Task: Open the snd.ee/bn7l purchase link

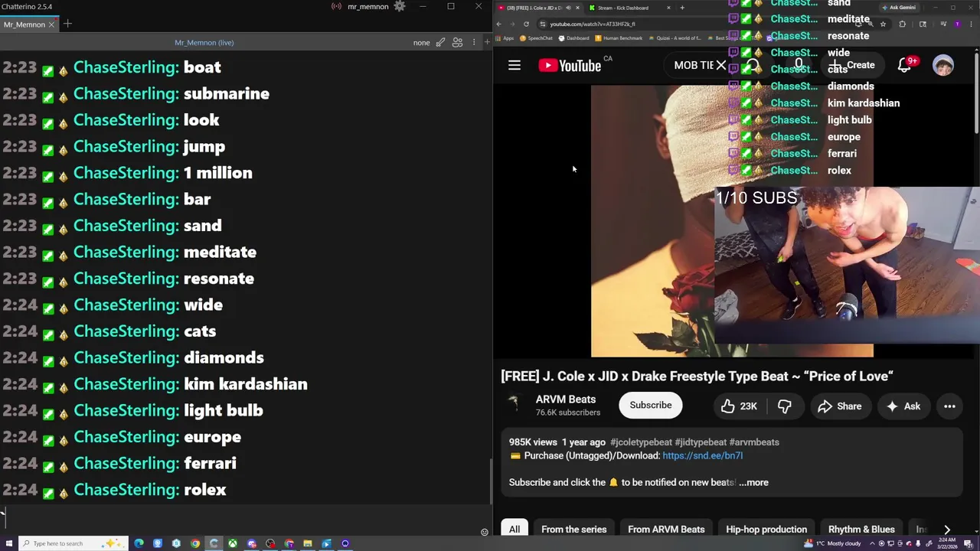Action: (x=702, y=455)
